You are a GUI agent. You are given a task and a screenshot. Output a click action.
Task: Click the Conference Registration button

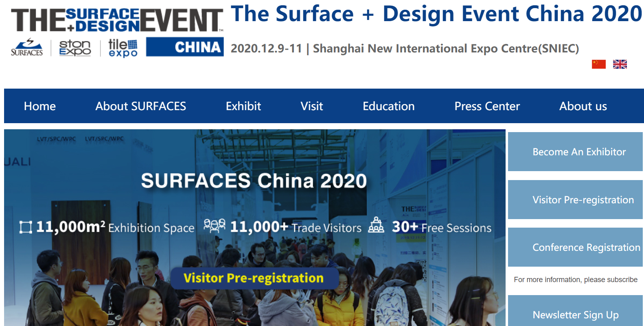pos(575,247)
